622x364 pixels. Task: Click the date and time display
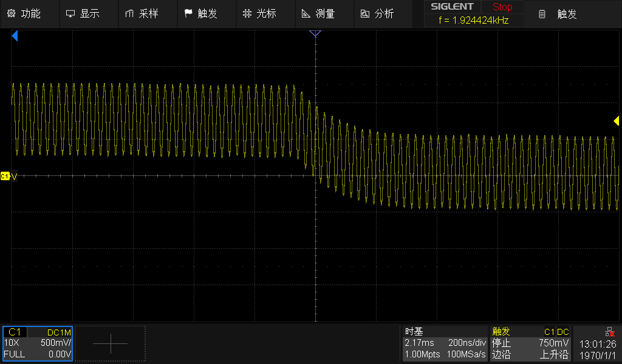tap(598, 349)
